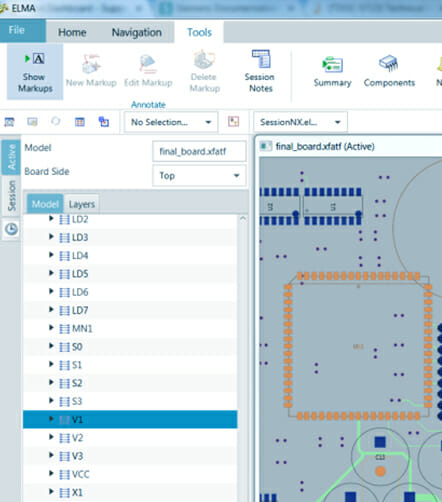Select the Tools ribbon tab

point(199,32)
